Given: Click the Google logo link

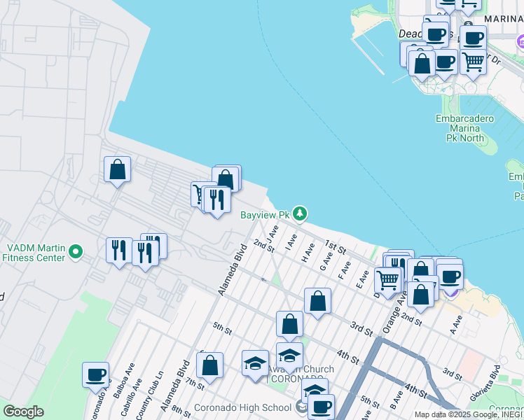Looking at the screenshot, I should pyautogui.click(x=23, y=412).
